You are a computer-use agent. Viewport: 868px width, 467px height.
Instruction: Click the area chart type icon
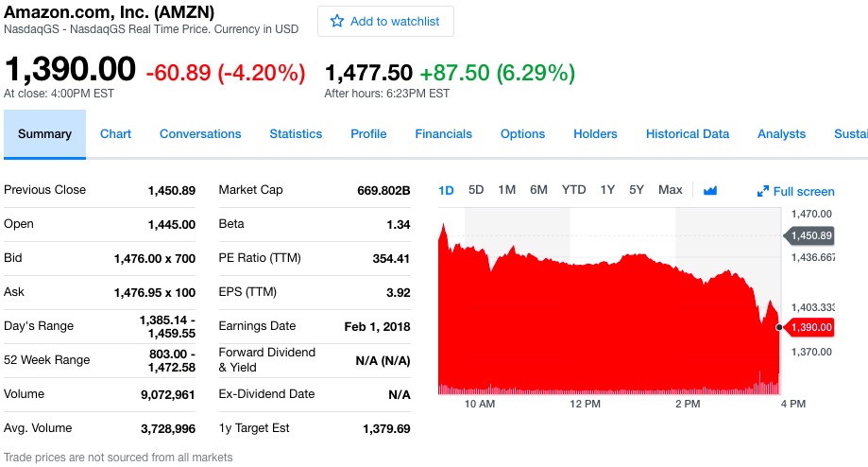710,190
